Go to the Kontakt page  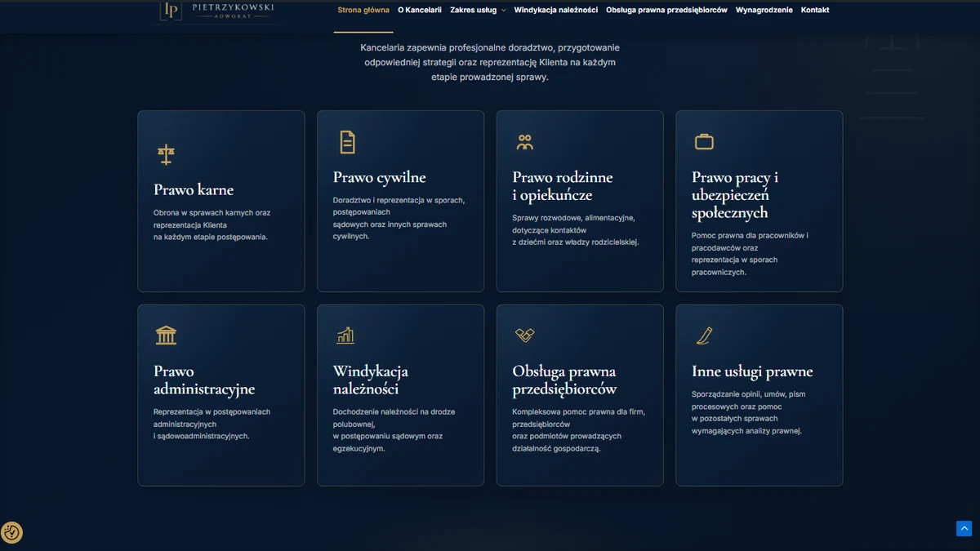pos(815,10)
